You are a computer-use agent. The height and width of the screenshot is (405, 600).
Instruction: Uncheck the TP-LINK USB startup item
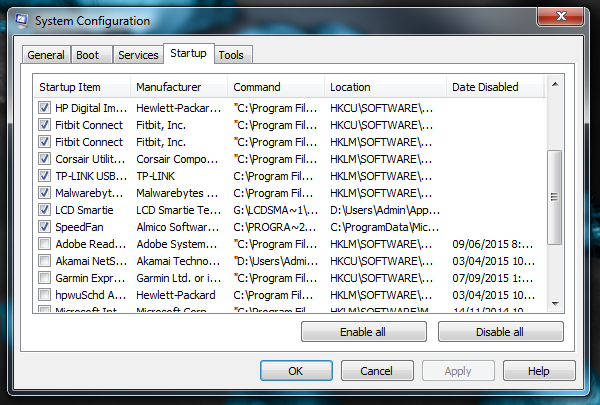coord(44,176)
